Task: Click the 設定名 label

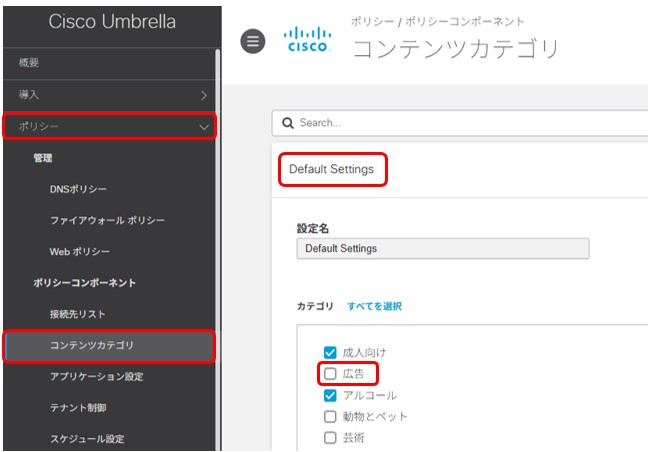Action: (x=313, y=229)
